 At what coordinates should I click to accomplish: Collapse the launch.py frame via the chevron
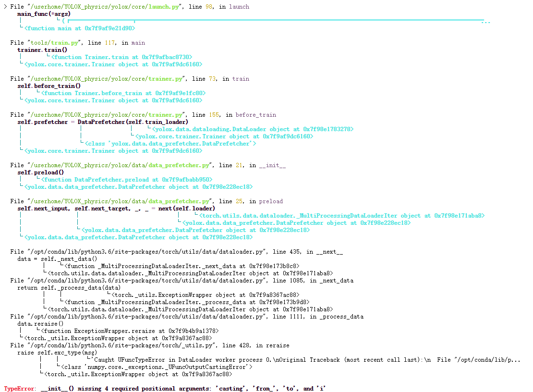pyautogui.click(x=4, y=7)
